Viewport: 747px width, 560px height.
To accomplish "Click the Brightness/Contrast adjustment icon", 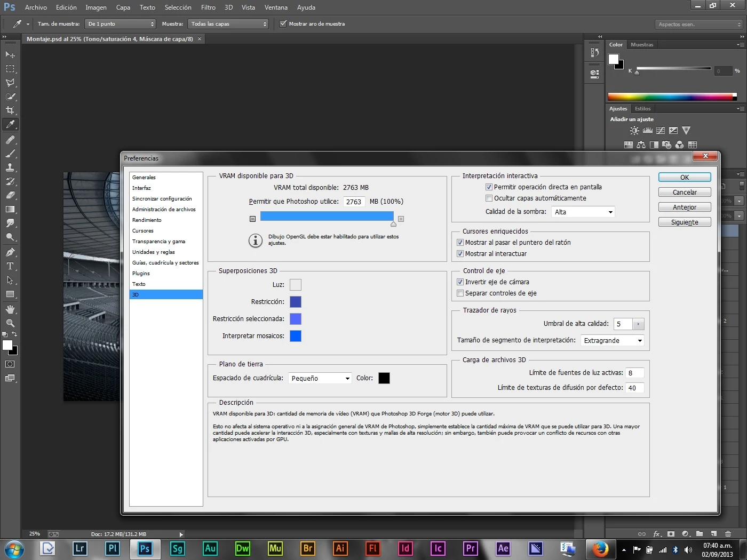I will point(634,130).
